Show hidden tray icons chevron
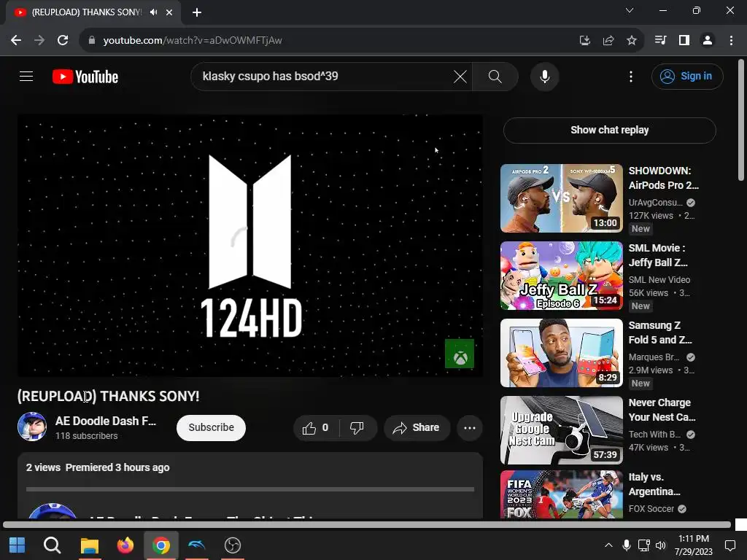Viewport: 747px width, 560px height. point(608,545)
